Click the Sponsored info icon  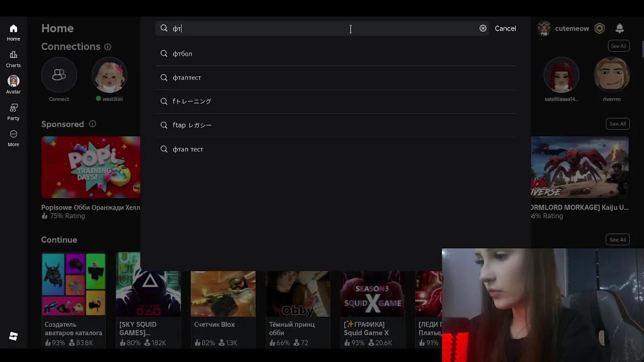pos(93,124)
